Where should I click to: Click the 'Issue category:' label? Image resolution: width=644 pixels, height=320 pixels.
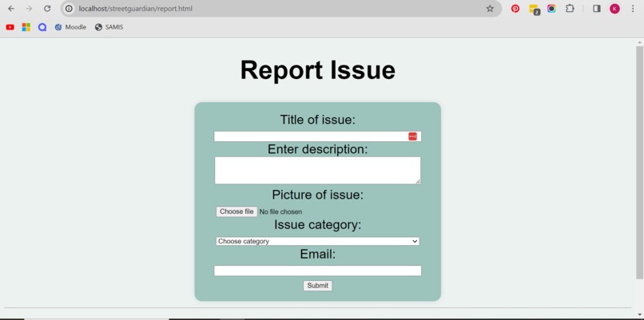pyautogui.click(x=317, y=225)
